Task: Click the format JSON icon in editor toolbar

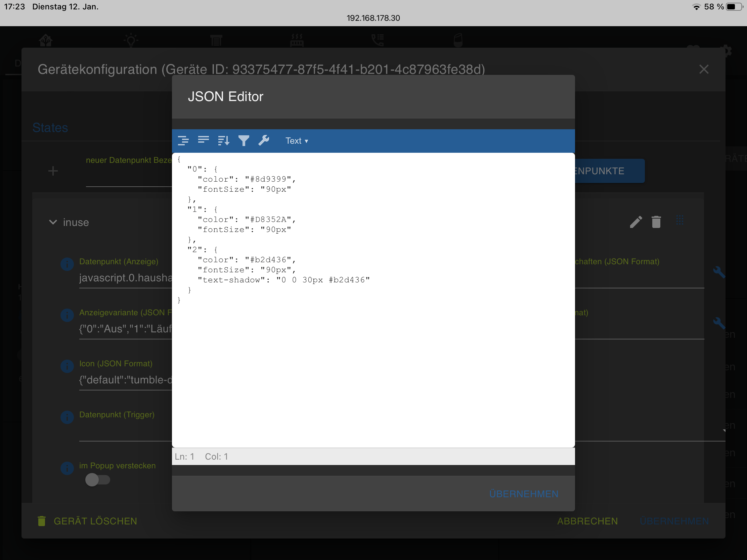Action: point(183,140)
